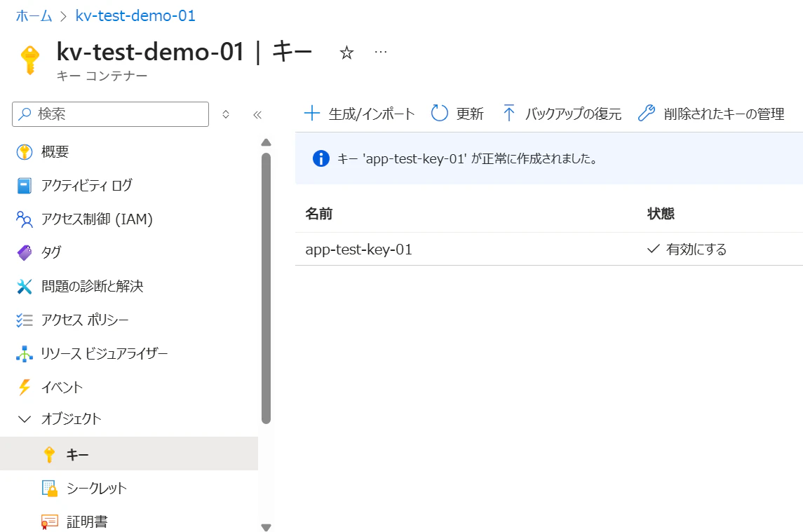Click the 有効にする status cell

click(x=687, y=250)
